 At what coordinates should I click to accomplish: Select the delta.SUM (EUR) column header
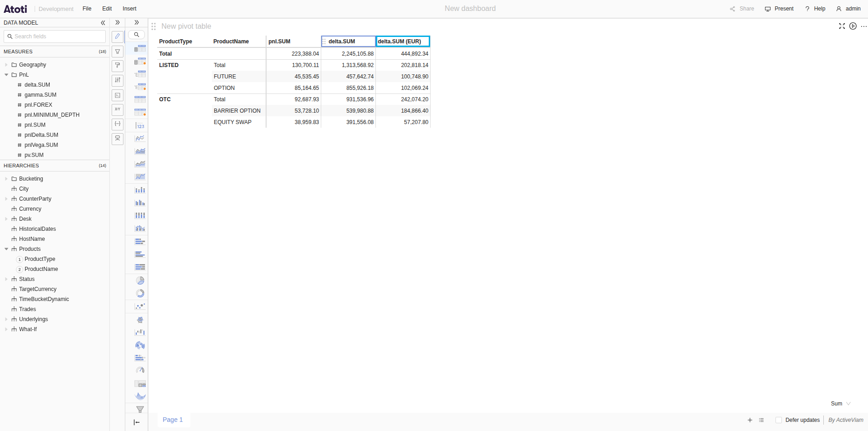(x=403, y=42)
